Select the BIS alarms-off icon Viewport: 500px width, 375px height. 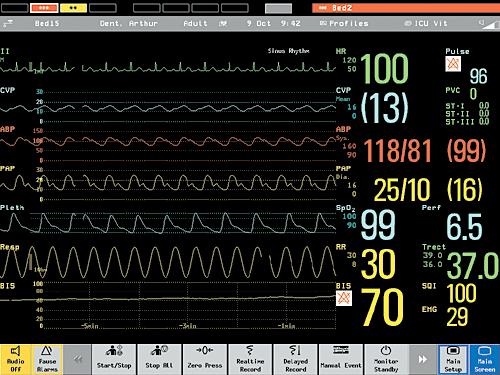(x=344, y=298)
